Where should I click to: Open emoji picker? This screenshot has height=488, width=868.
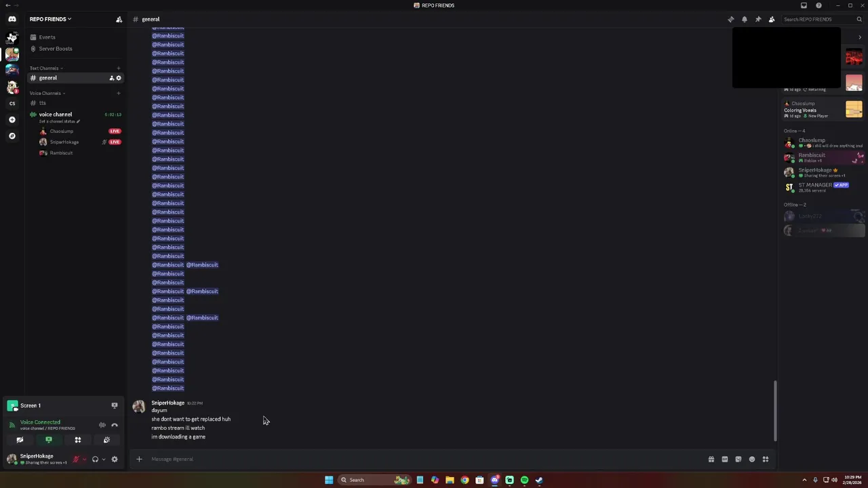coord(752,460)
